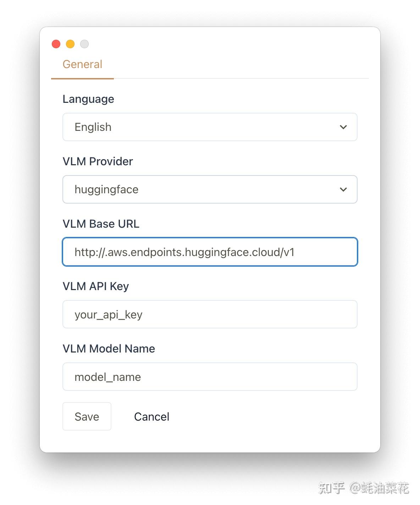Screen dimensions: 420x505
Task: Click into the VLM API Key field
Action: click(x=209, y=314)
